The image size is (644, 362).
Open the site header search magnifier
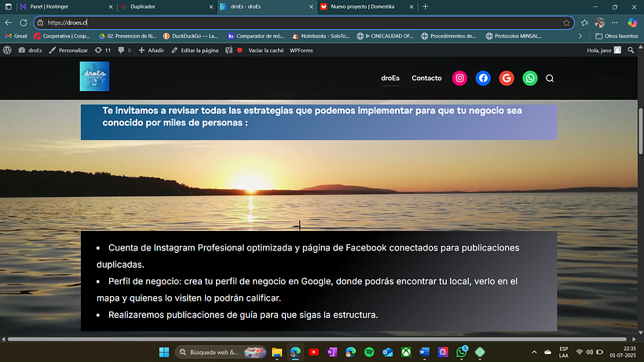pyautogui.click(x=550, y=79)
